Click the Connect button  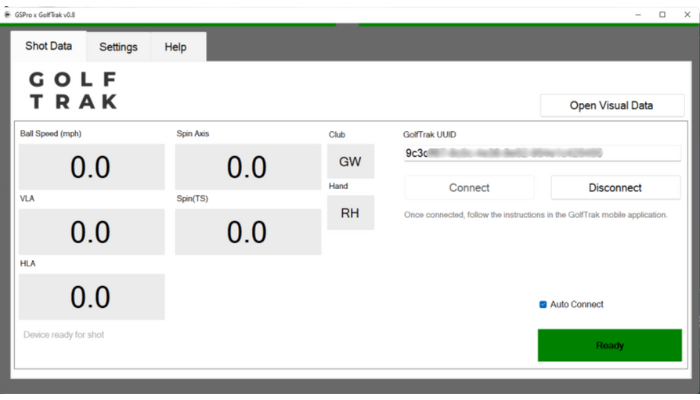(x=469, y=187)
